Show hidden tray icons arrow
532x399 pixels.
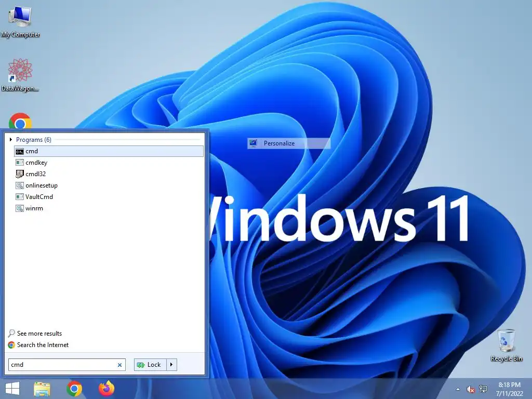tap(458, 389)
